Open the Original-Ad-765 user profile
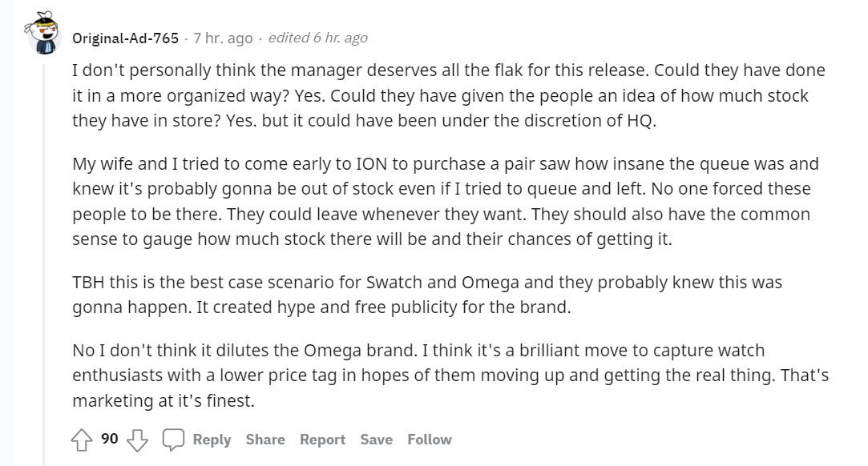 (x=126, y=38)
